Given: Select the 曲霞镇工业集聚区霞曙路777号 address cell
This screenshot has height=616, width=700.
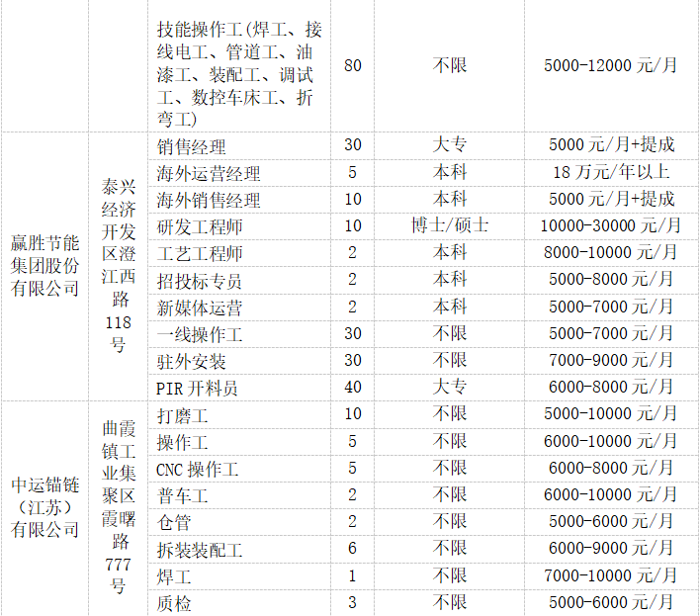Looking at the screenshot, I should click(x=119, y=507).
